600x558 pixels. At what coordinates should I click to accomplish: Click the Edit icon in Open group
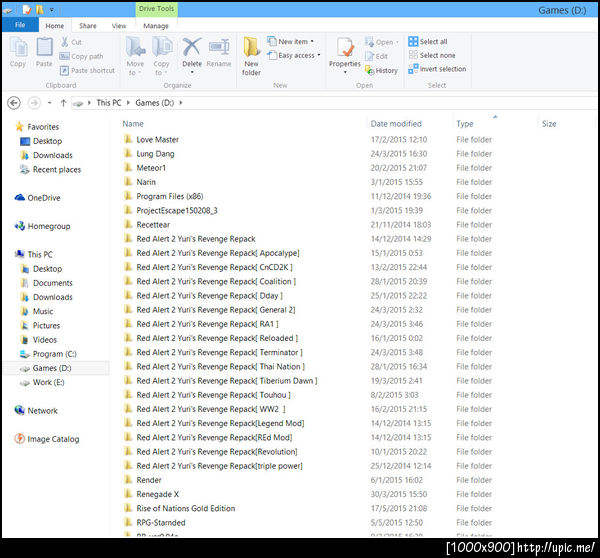click(x=369, y=56)
